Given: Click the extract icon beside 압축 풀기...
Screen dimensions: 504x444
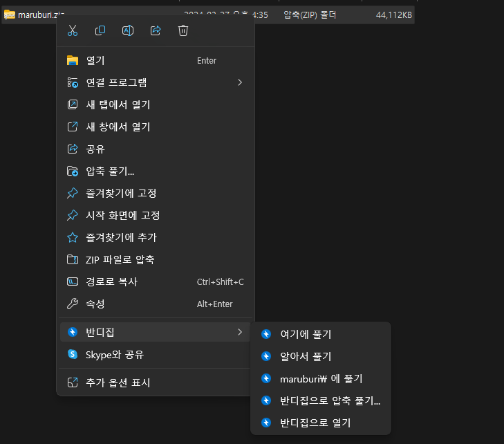Looking at the screenshot, I should click(73, 171).
